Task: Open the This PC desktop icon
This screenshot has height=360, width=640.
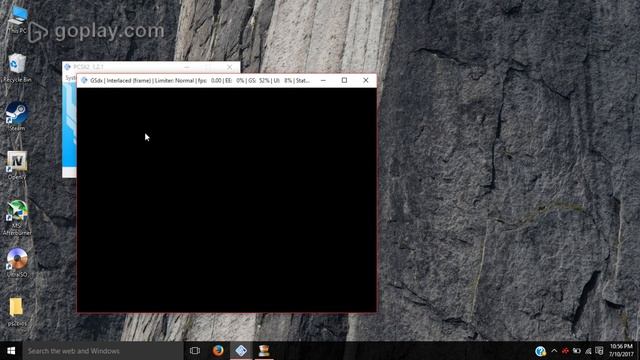Action: (17, 19)
